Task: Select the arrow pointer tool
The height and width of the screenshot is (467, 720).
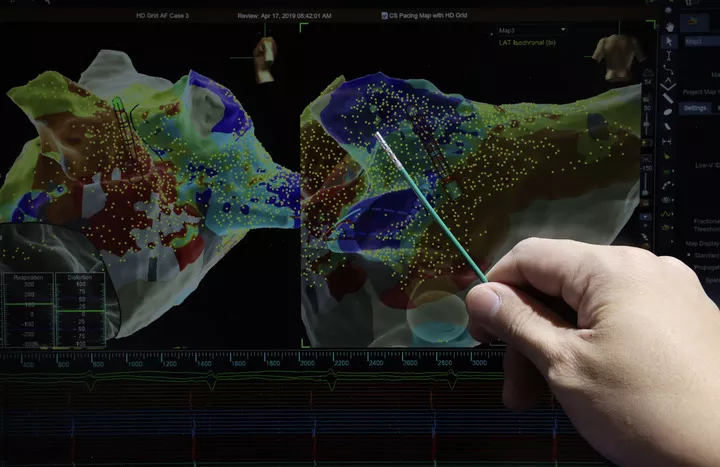Action: click(668, 41)
